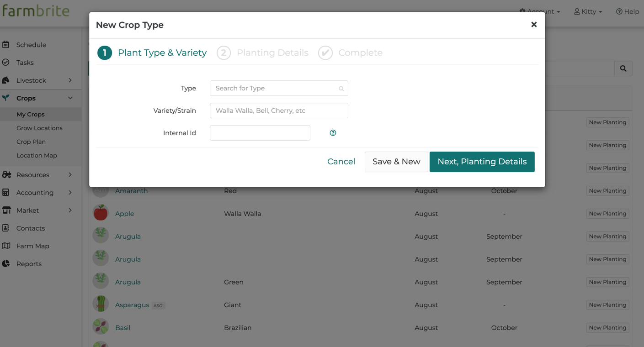Click the Livestock animal icon in sidebar
Image resolution: width=644 pixels, height=347 pixels.
point(5,80)
